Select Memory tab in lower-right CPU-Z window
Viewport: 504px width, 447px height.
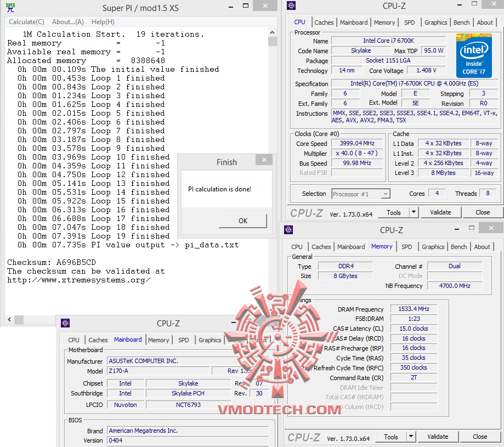(x=382, y=246)
